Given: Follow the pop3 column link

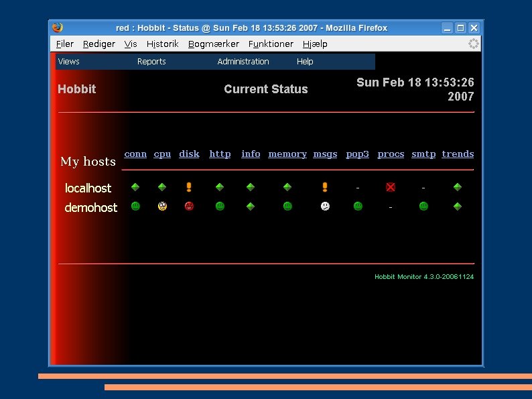Looking at the screenshot, I should point(357,154).
